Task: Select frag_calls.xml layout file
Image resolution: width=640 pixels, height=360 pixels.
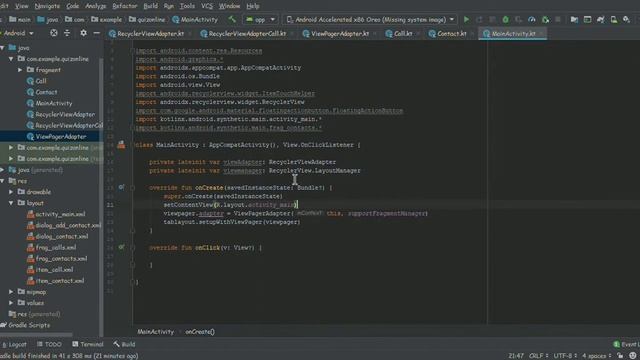Action: click(x=56, y=247)
